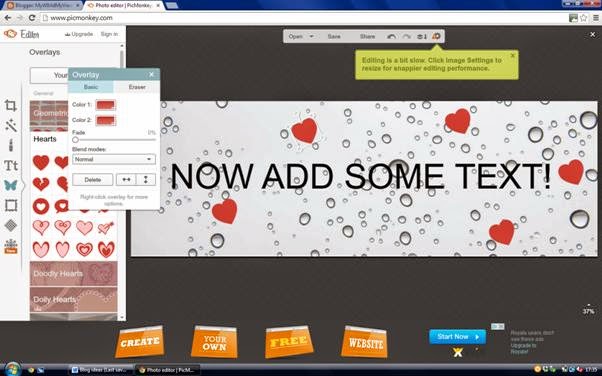The height and width of the screenshot is (376, 602).
Task: Add the solid red heart overlay
Action: tap(41, 162)
